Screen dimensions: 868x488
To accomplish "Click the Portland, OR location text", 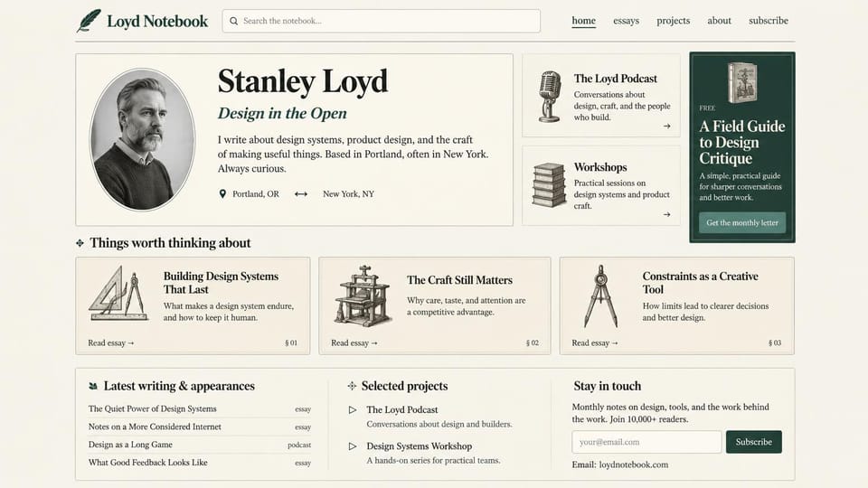I will 256,194.
